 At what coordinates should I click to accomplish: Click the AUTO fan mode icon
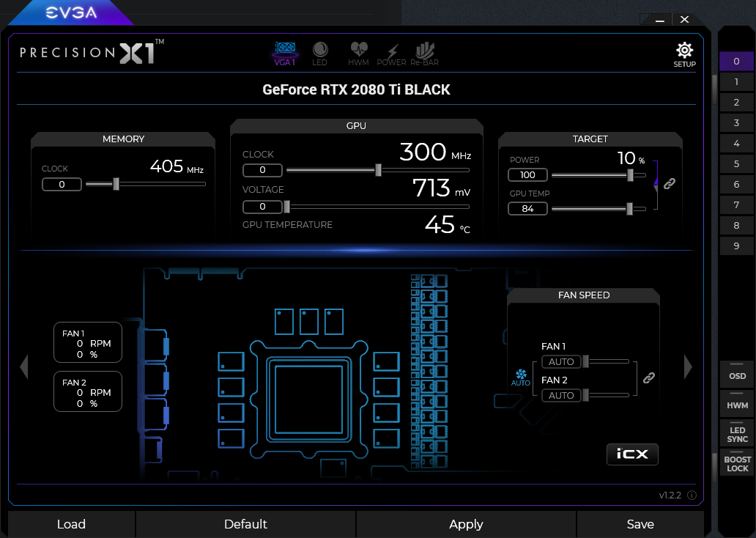pyautogui.click(x=521, y=377)
